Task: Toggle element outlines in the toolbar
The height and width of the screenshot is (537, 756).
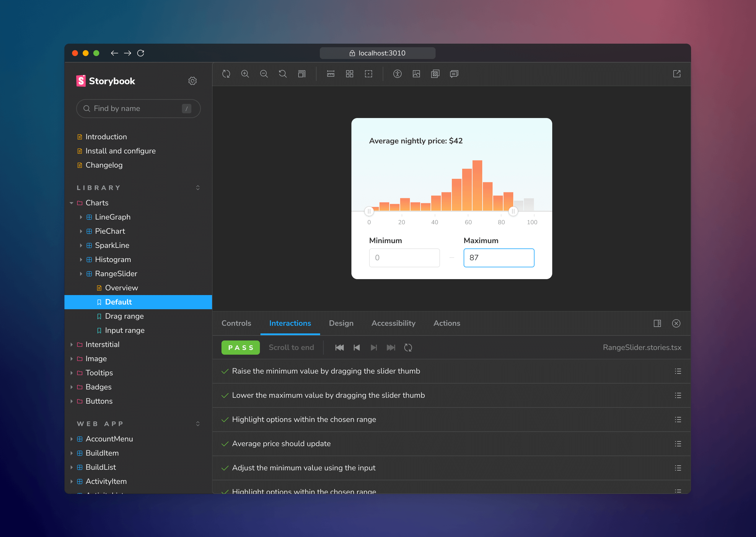Action: coord(368,74)
